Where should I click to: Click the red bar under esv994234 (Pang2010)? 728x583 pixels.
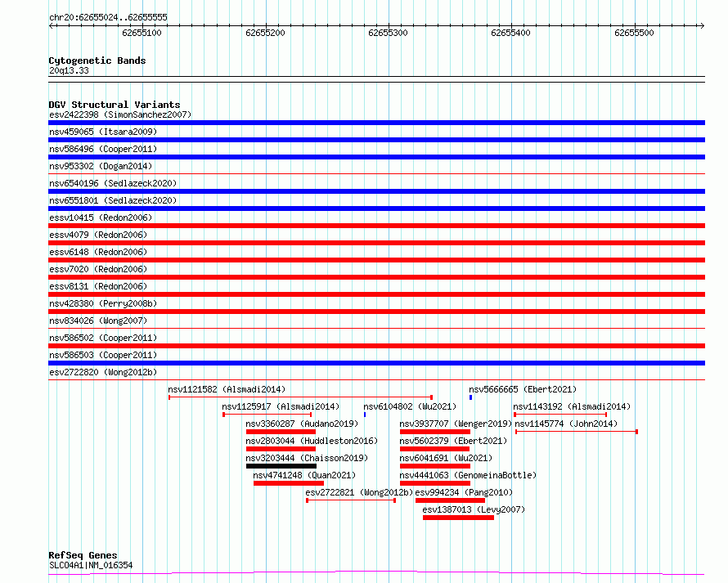coord(451,500)
